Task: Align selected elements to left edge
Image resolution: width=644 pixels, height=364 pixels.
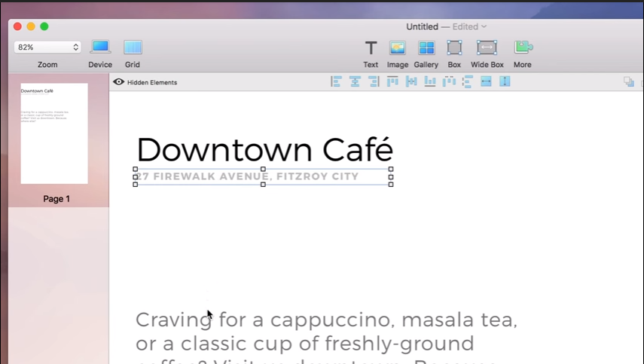Action: 336,81
